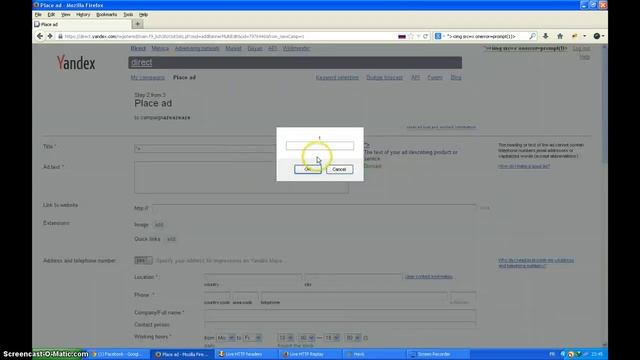Screen dimensions: 640x360
Task: Open the File menu
Action: pos(38,15)
